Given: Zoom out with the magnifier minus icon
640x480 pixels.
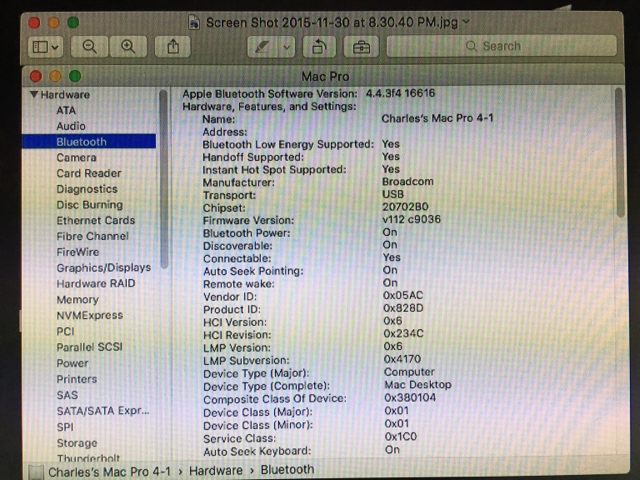Looking at the screenshot, I should 89,47.
